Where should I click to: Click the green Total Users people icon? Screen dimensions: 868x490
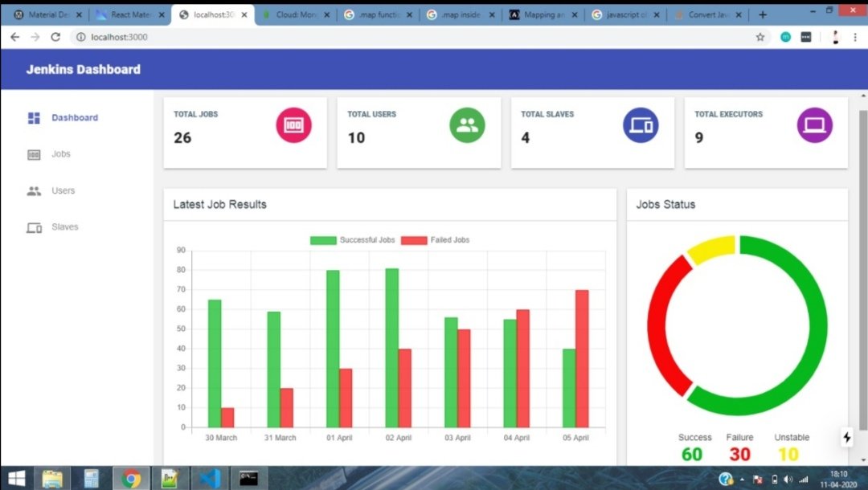[467, 125]
